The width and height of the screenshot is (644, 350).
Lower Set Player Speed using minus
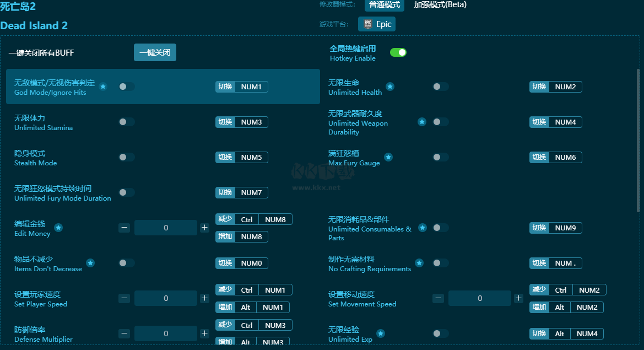(125, 298)
